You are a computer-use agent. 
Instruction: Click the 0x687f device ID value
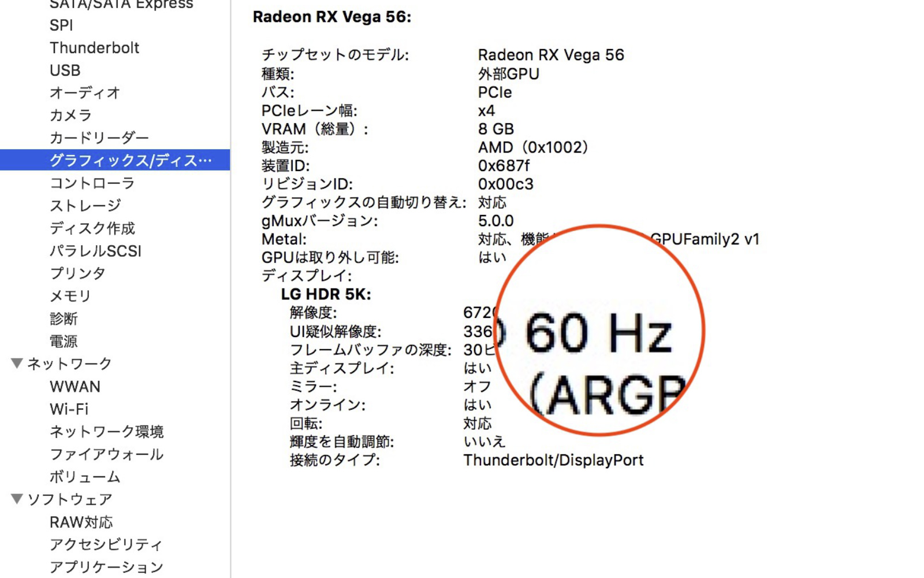[x=504, y=166]
